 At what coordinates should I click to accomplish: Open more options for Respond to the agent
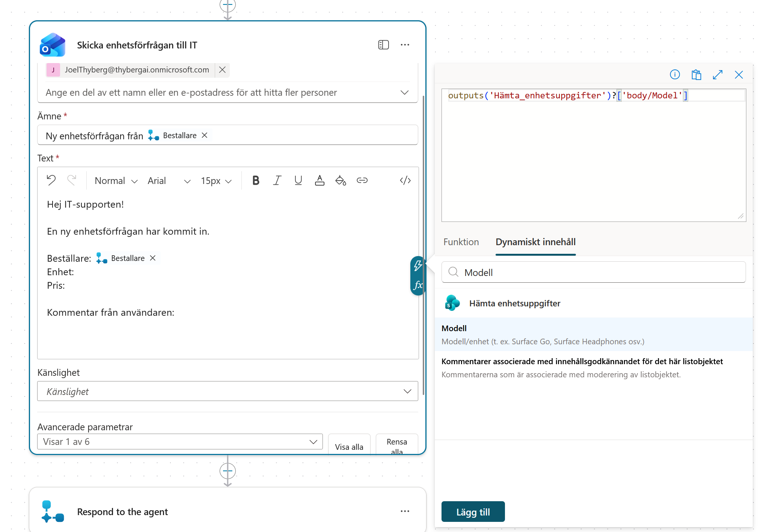405,511
